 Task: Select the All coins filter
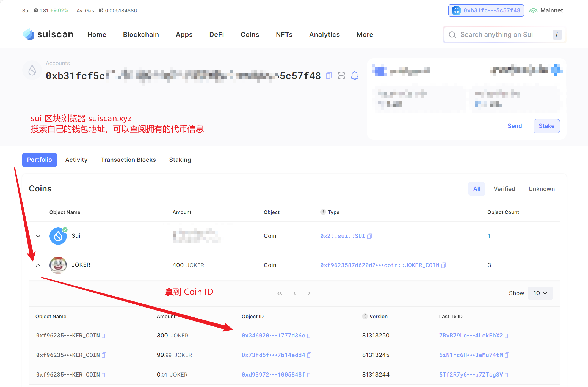(x=477, y=189)
